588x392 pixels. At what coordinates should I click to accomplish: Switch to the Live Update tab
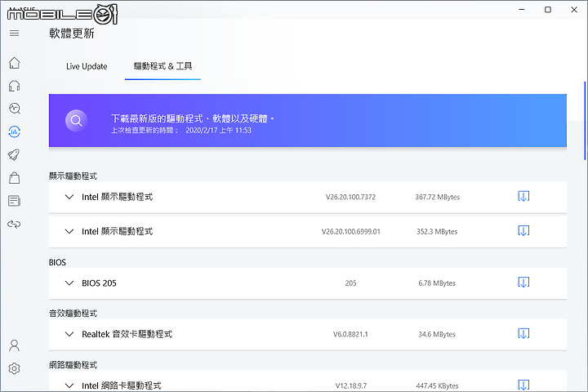(87, 66)
